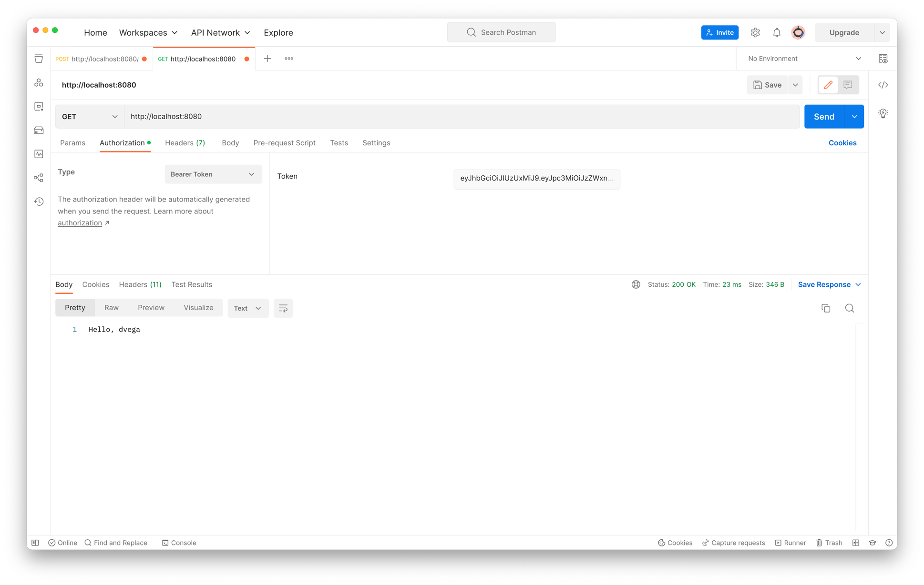
Task: Toggle the sidebar from status bar
Action: pos(35,543)
